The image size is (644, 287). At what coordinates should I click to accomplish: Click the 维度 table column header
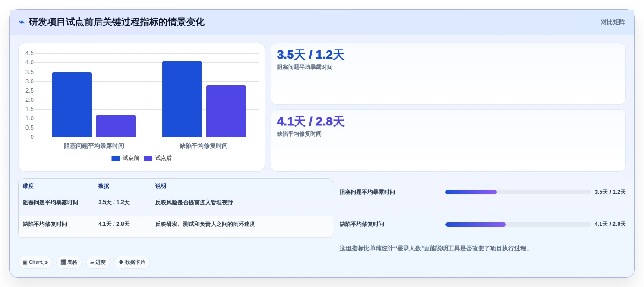tap(28, 186)
